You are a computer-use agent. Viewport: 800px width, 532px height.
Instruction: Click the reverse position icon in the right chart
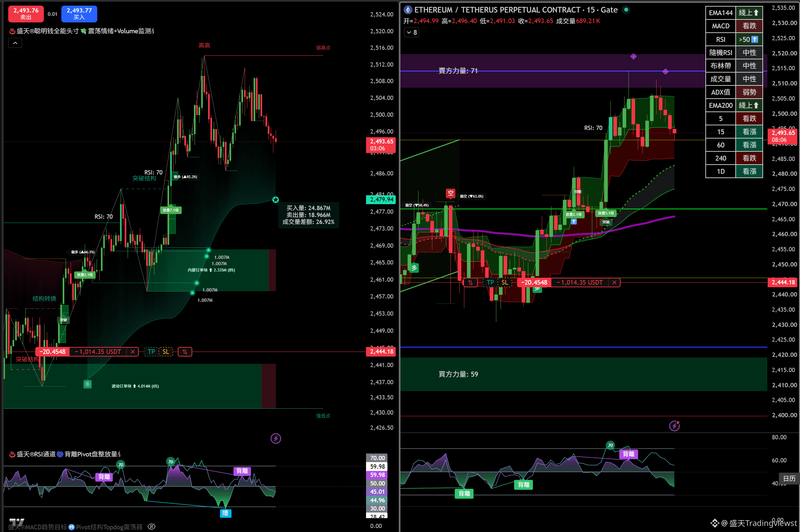(x=470, y=283)
